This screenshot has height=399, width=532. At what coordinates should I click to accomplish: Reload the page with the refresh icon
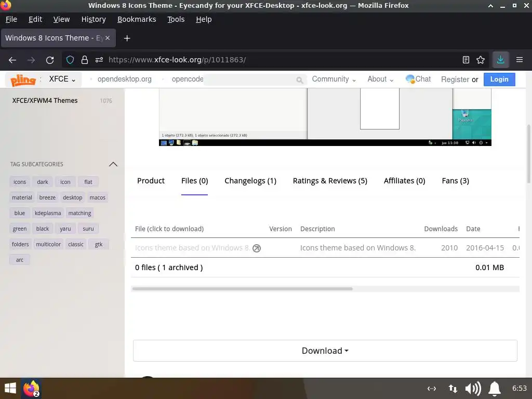pos(50,60)
